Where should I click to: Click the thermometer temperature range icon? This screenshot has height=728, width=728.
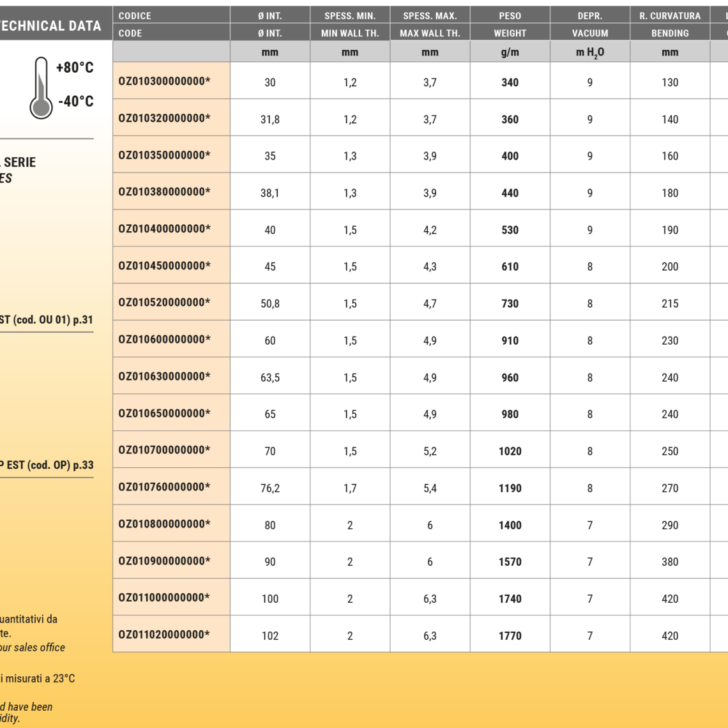pyautogui.click(x=41, y=87)
